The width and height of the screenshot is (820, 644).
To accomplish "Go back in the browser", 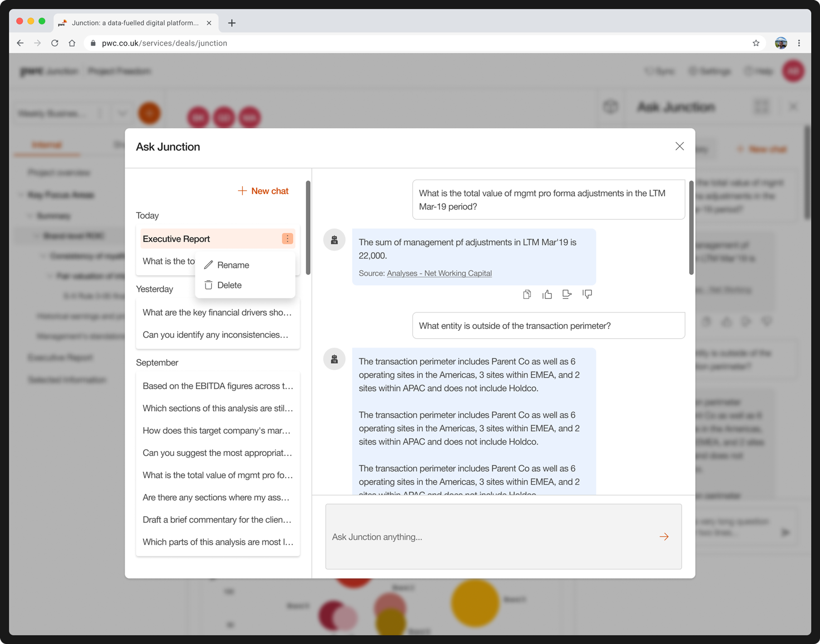I will click(x=20, y=43).
